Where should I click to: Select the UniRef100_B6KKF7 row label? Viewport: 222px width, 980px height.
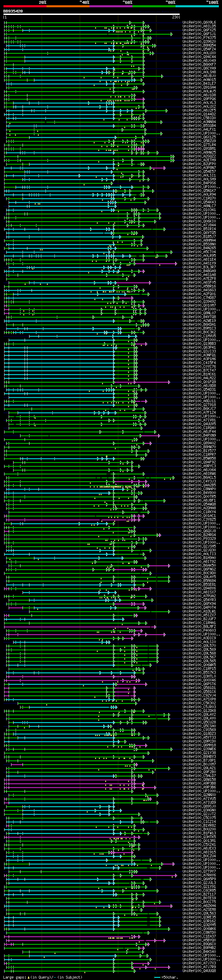coord(199,64)
